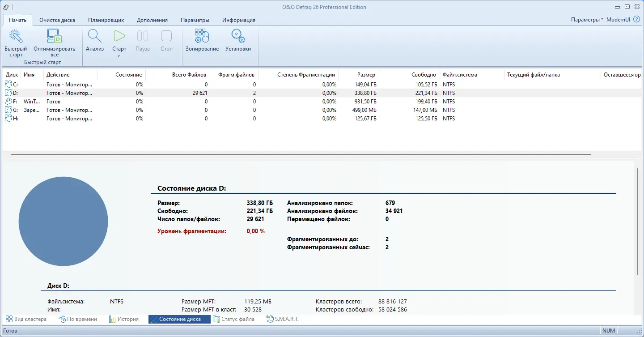Show the Вид кластера view
This screenshot has height=337, width=644.
point(26,319)
